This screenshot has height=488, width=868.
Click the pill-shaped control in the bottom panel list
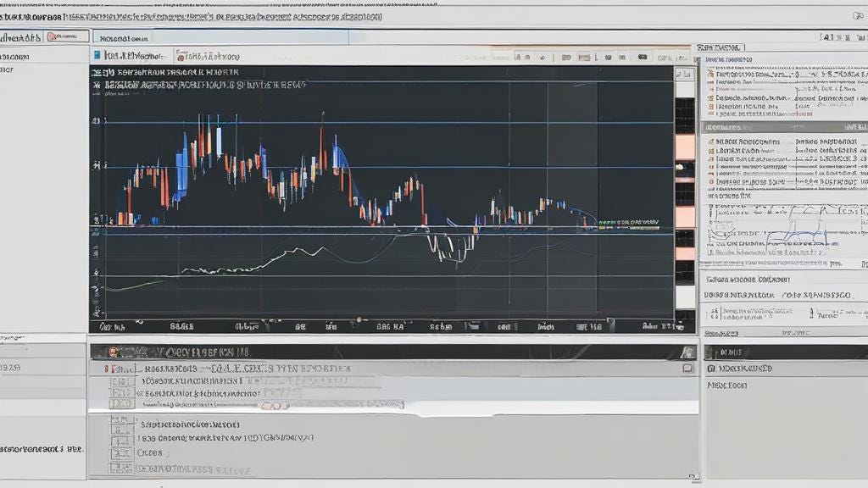pos(275,406)
